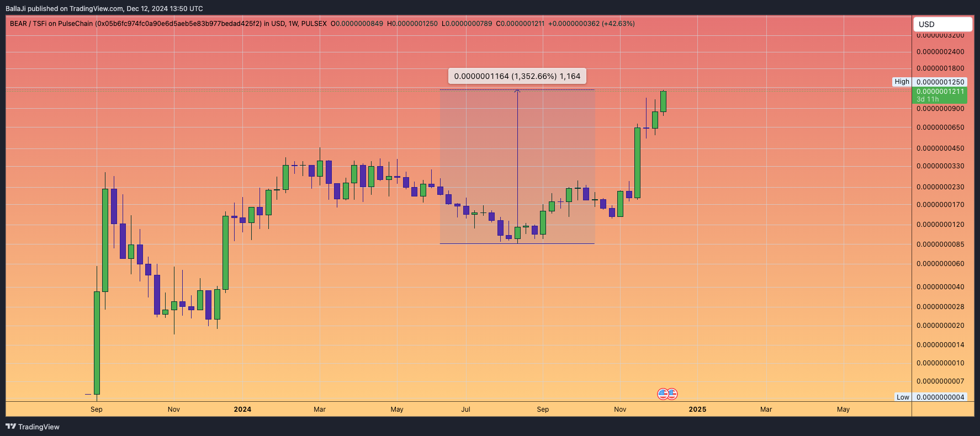Viewport: 980px width, 436px height.
Task: Click the price axis label 0.0000000014
Action: tap(940, 345)
